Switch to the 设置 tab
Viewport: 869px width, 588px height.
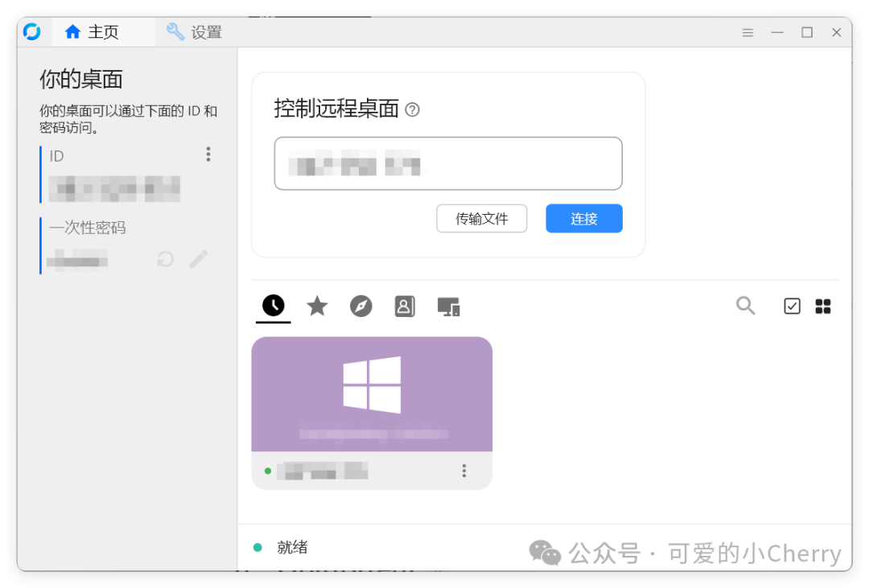(193, 32)
